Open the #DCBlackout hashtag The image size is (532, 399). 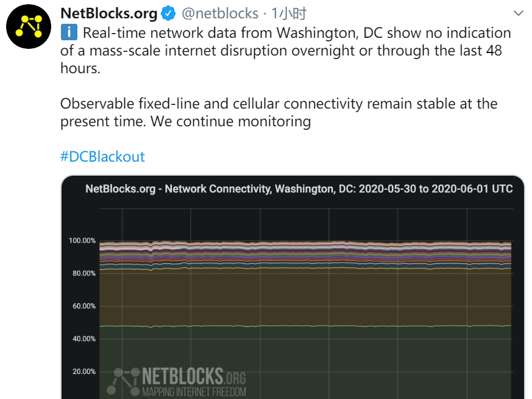pyautogui.click(x=102, y=157)
